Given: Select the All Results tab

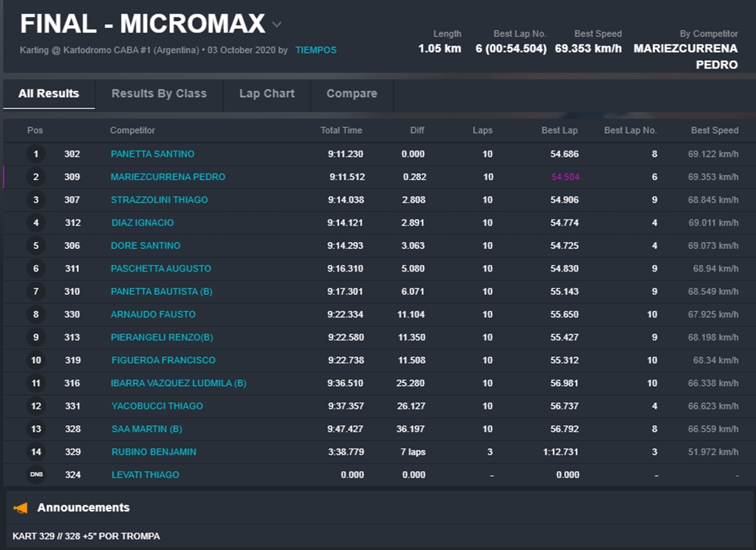Looking at the screenshot, I should (48, 94).
